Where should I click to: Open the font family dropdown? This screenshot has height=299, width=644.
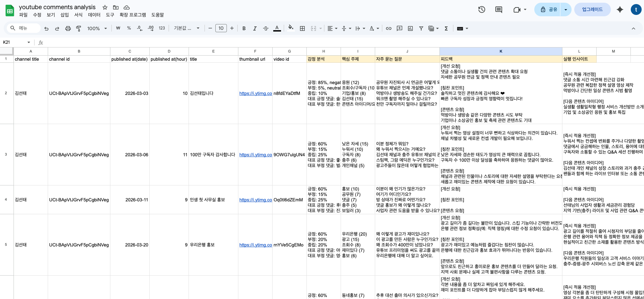[x=187, y=28]
